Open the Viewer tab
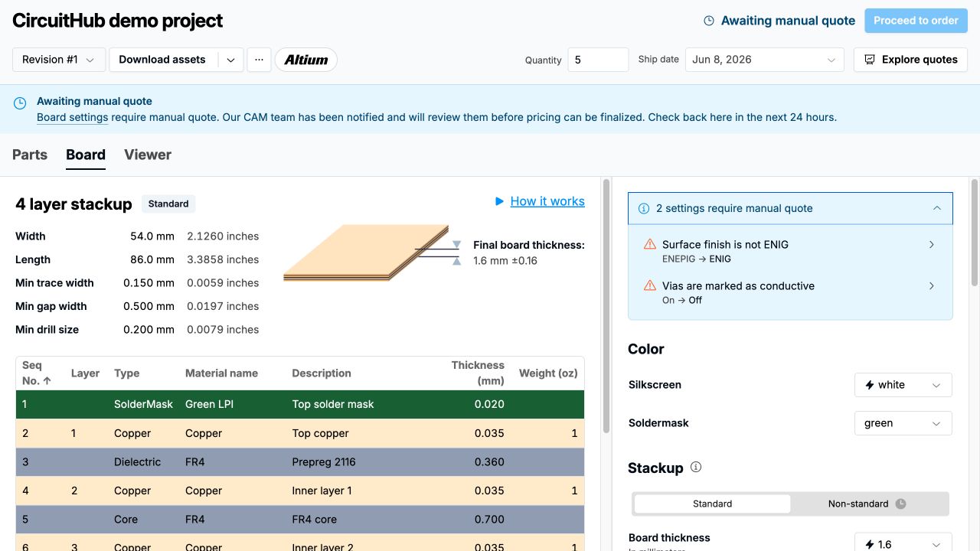Screen dimensions: 980x551 tap(148, 155)
